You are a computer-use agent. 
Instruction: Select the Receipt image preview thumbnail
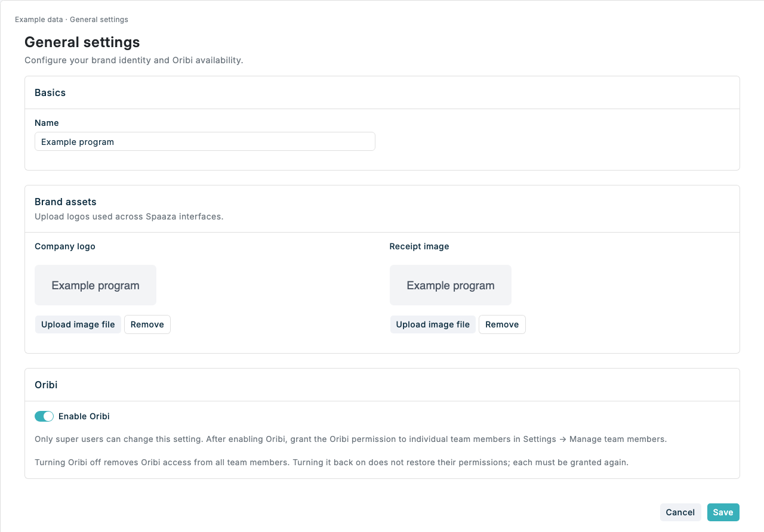click(x=451, y=285)
